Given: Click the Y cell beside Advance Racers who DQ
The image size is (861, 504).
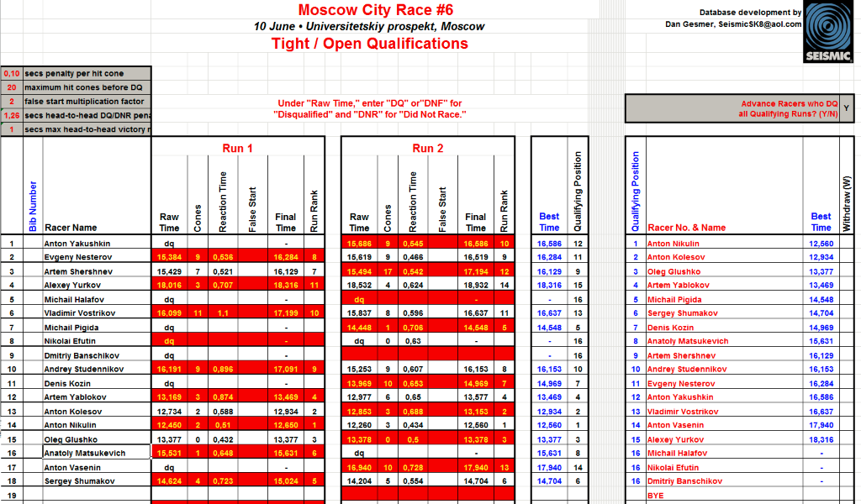Looking at the screenshot, I should (x=846, y=108).
